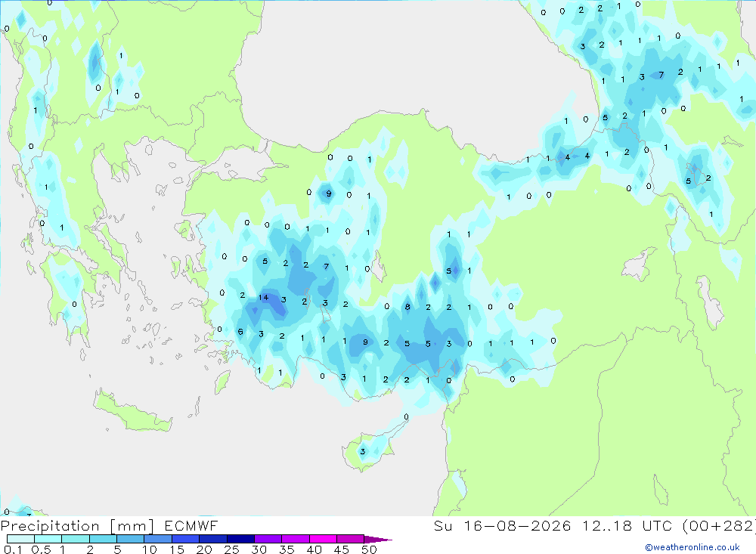Click the '10' legend scale label
Image resolution: width=756 pixels, height=554 pixels.
click(x=150, y=549)
